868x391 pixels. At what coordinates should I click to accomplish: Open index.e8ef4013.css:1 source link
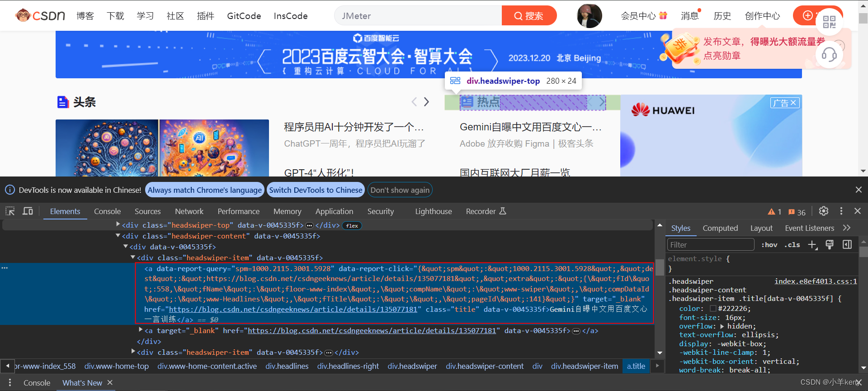pos(816,281)
